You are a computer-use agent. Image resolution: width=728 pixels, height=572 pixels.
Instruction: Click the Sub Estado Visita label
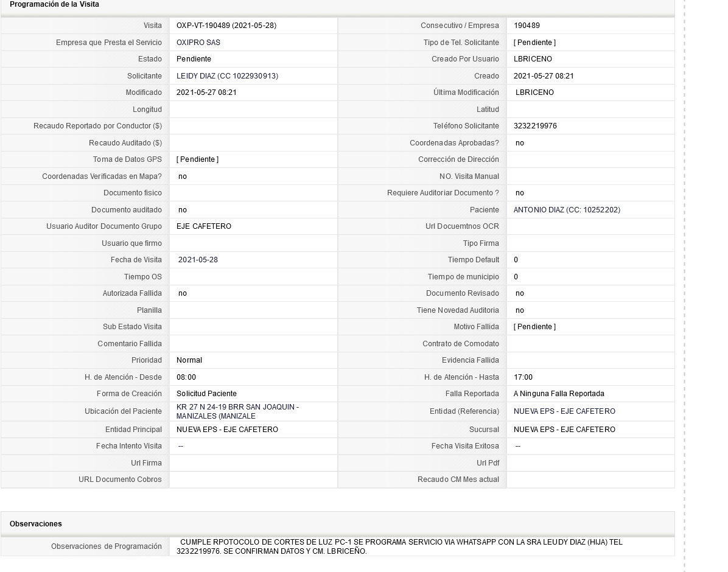pyautogui.click(x=132, y=327)
